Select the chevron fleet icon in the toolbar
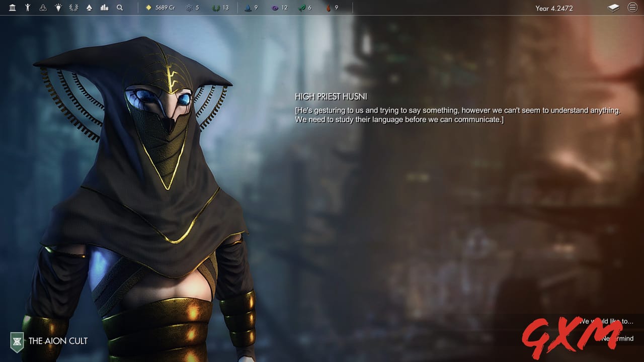This screenshot has width=644, height=362. (89, 8)
